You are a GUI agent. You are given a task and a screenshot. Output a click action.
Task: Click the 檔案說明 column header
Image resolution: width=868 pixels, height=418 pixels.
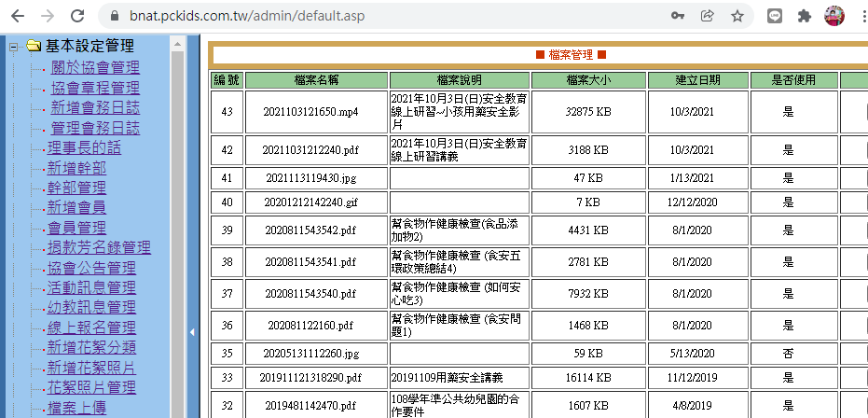pos(460,79)
